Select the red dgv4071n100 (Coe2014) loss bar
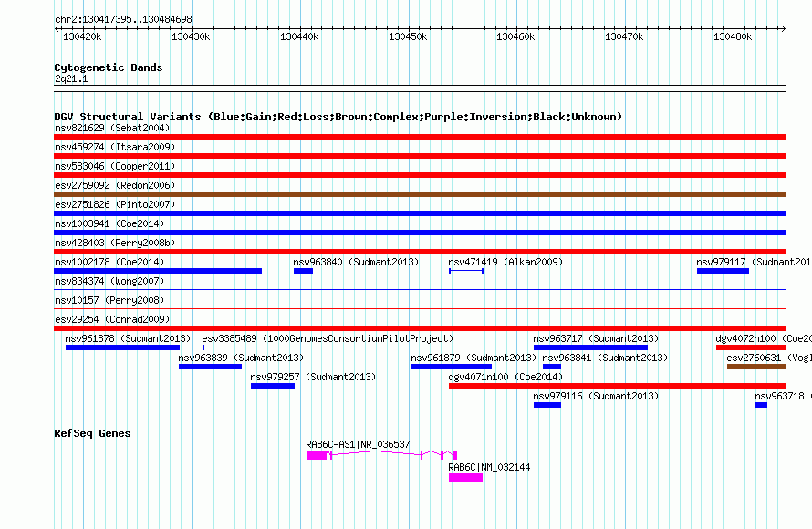Image resolution: width=812 pixels, height=529 pixels. (x=618, y=386)
